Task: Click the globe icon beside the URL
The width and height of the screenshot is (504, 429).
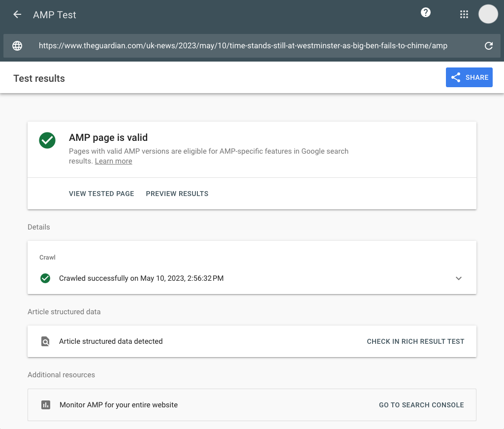Action: click(17, 45)
